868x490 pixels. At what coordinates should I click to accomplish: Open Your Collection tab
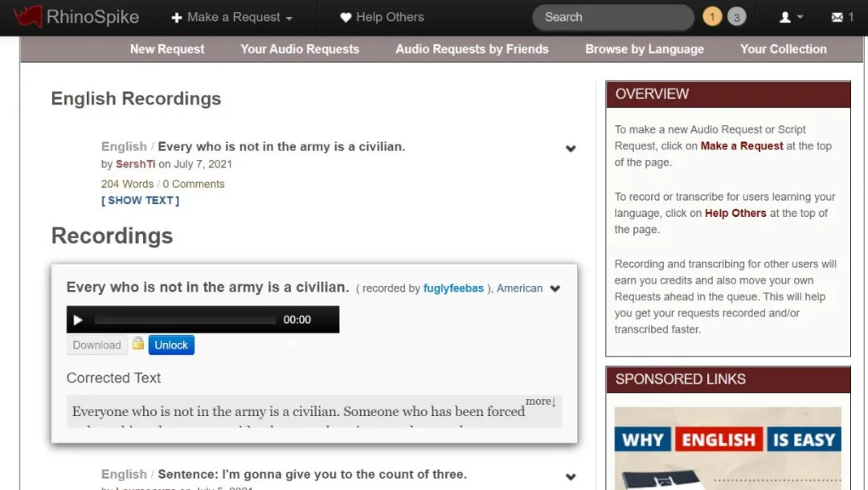(x=784, y=49)
